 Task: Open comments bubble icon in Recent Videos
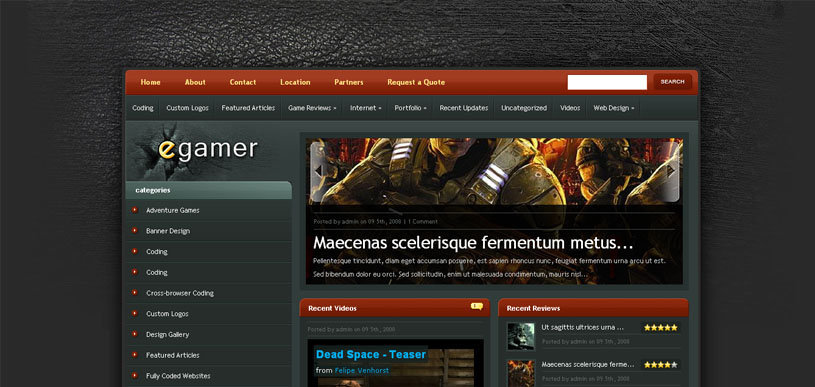477,306
